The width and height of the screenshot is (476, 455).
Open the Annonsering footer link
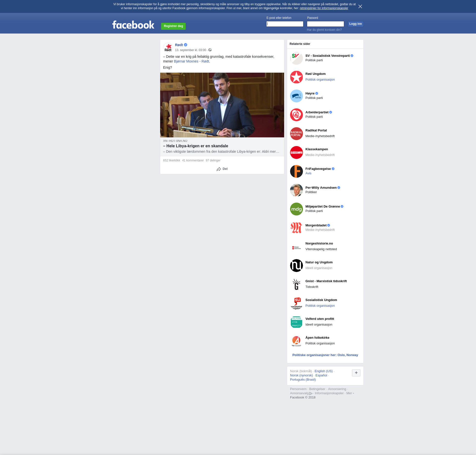coord(337,389)
